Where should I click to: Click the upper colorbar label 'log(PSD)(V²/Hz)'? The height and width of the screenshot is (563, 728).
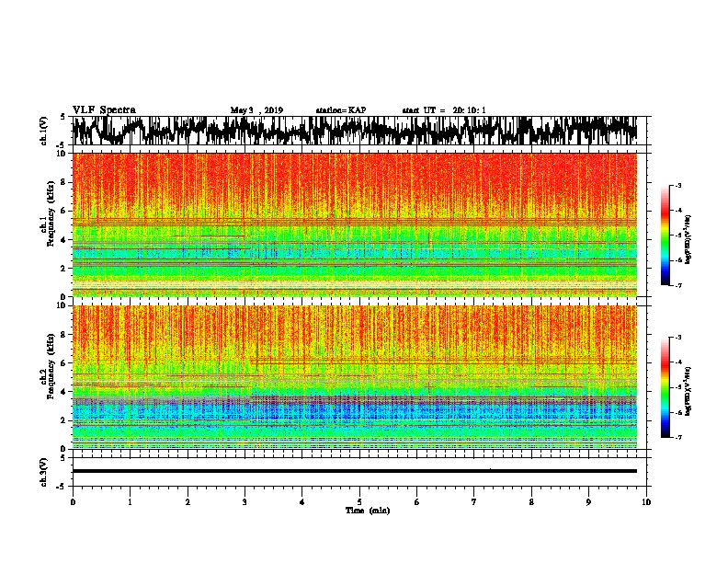coord(688,239)
